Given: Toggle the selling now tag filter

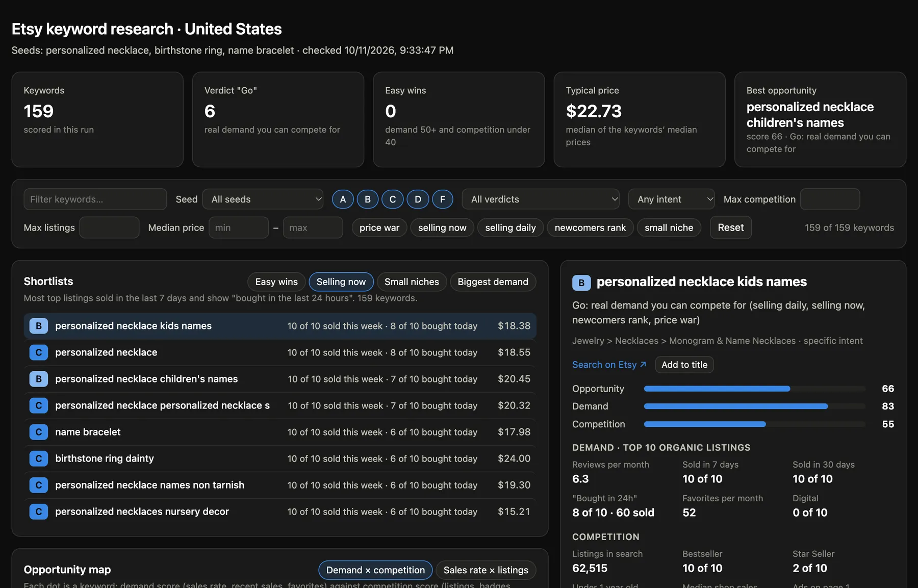Looking at the screenshot, I should pyautogui.click(x=442, y=227).
